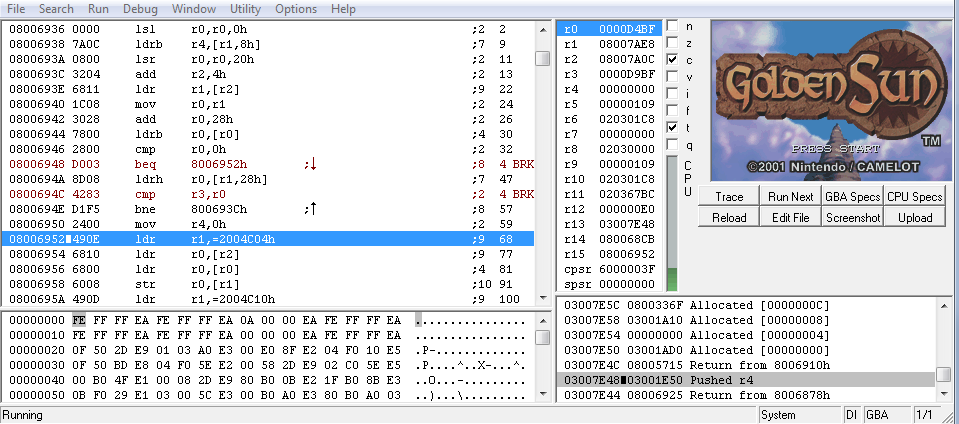Click the DI status bar panel
The width and height of the screenshot is (959, 424).
[852, 415]
